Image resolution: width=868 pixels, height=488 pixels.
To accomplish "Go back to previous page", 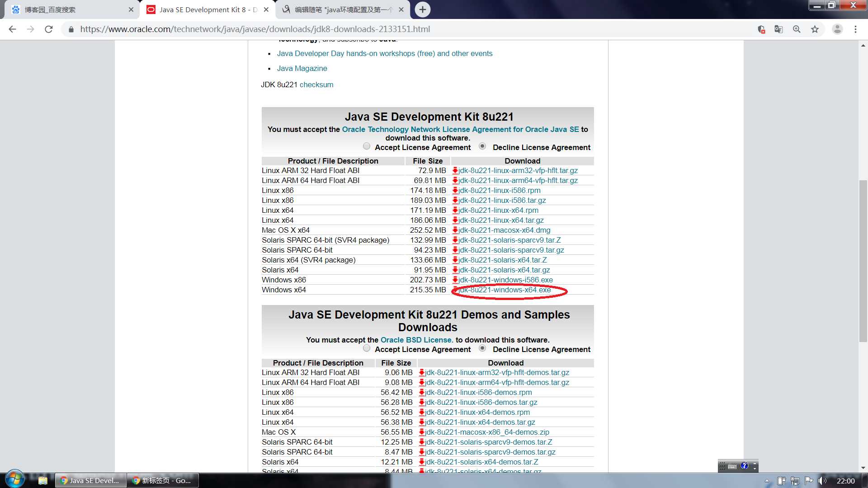I will [13, 29].
